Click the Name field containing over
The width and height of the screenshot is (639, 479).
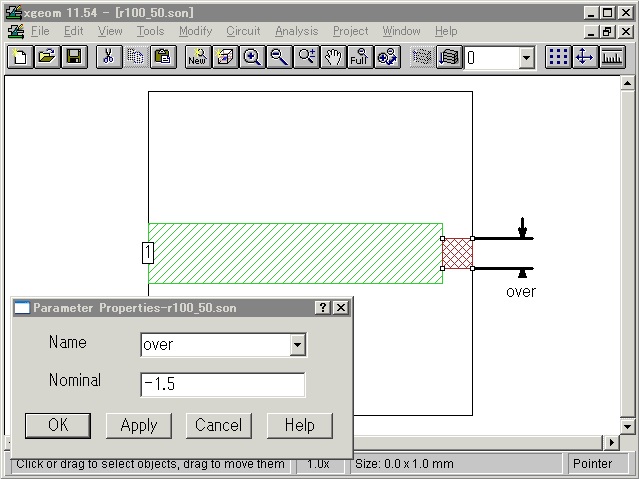pos(216,345)
